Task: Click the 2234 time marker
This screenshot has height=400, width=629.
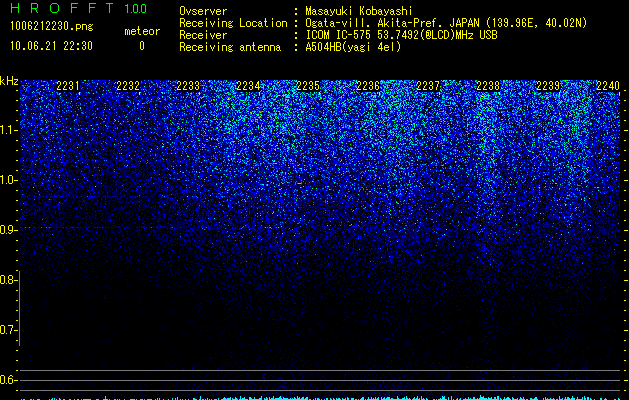Action: pyautogui.click(x=248, y=86)
